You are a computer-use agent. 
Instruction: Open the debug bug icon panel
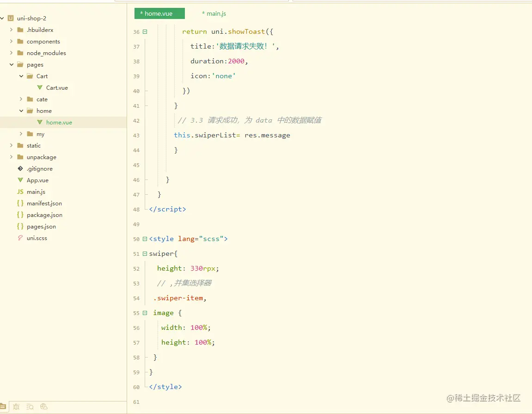pyautogui.click(x=16, y=407)
